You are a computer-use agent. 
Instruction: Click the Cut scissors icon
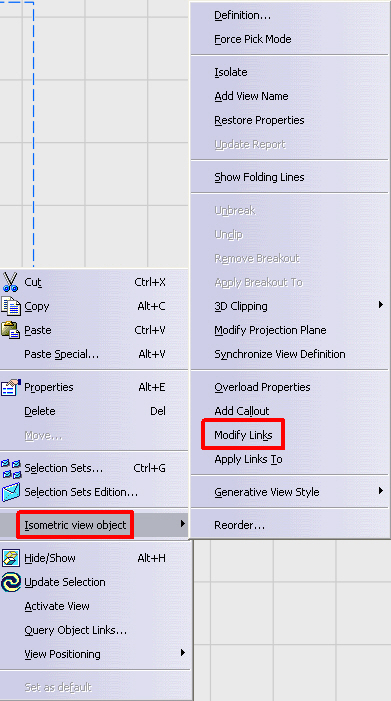(10, 282)
